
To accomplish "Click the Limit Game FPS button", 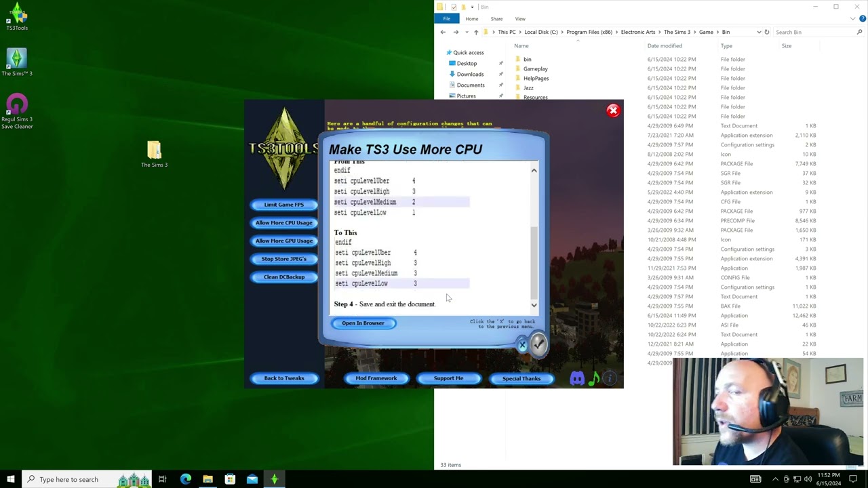I will click(x=284, y=205).
